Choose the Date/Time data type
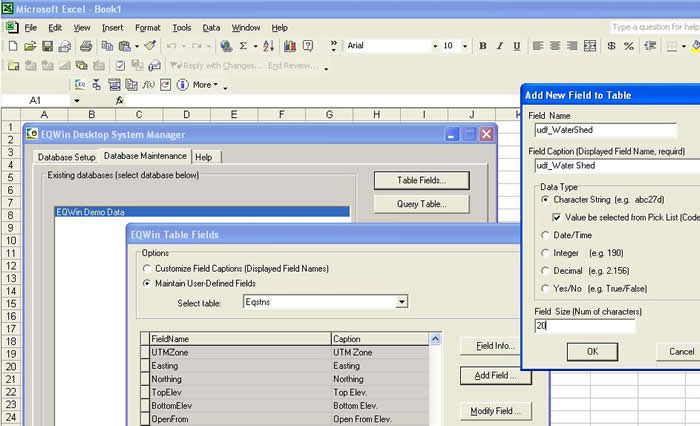The image size is (700, 426). tap(545, 235)
